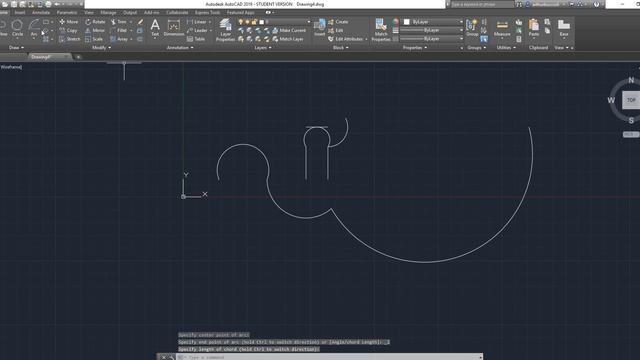Click Match Layer button
Viewport: 640px width, 360px height.
[288, 39]
